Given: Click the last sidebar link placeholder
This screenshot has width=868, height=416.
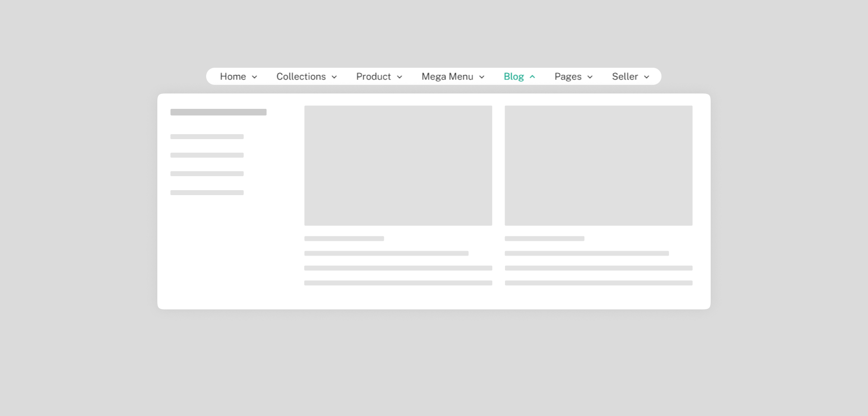Looking at the screenshot, I should click(x=207, y=192).
